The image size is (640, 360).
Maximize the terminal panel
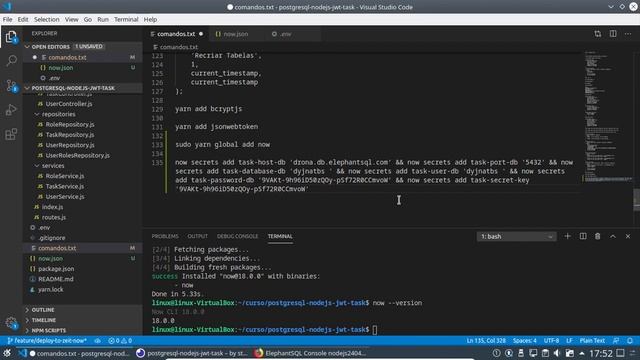[x=613, y=236]
